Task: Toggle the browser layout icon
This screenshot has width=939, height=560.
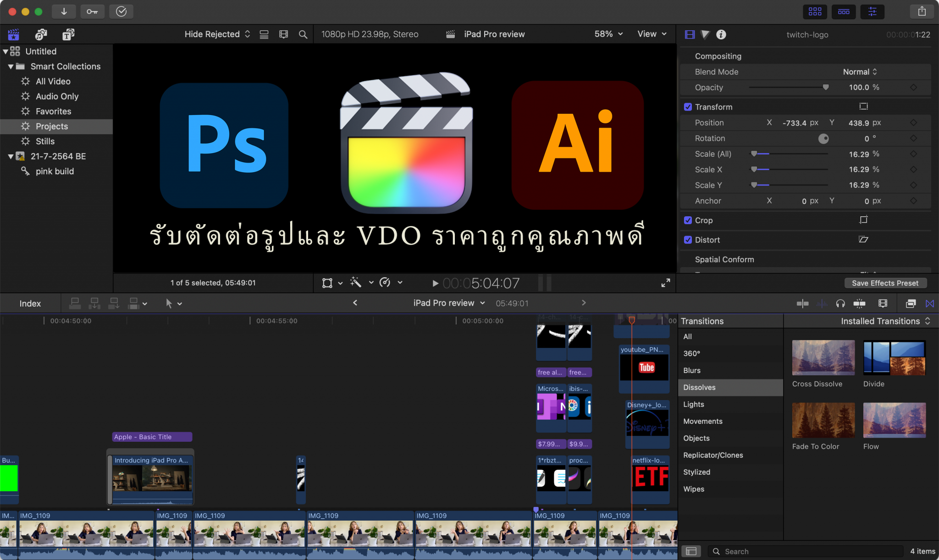Action: coord(815,11)
